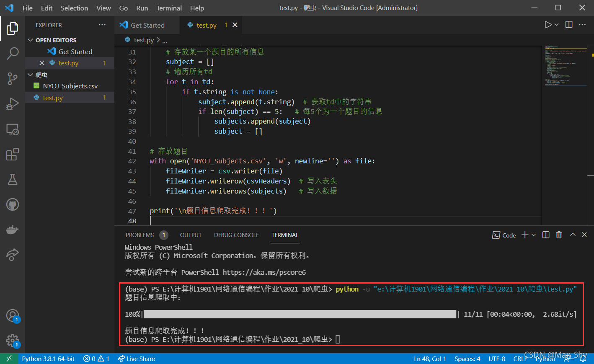Open the Explorer view in activity bar
The image size is (594, 364).
pos(13,28)
